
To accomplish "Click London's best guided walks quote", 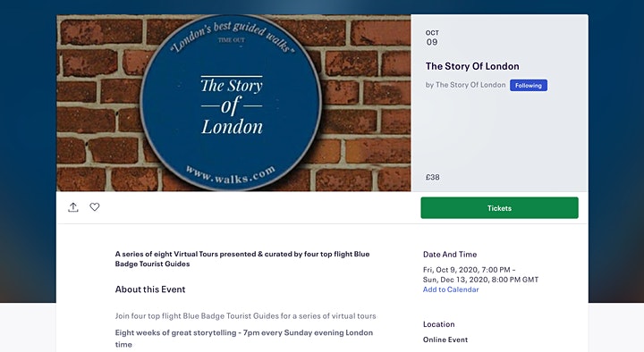I will [x=233, y=36].
